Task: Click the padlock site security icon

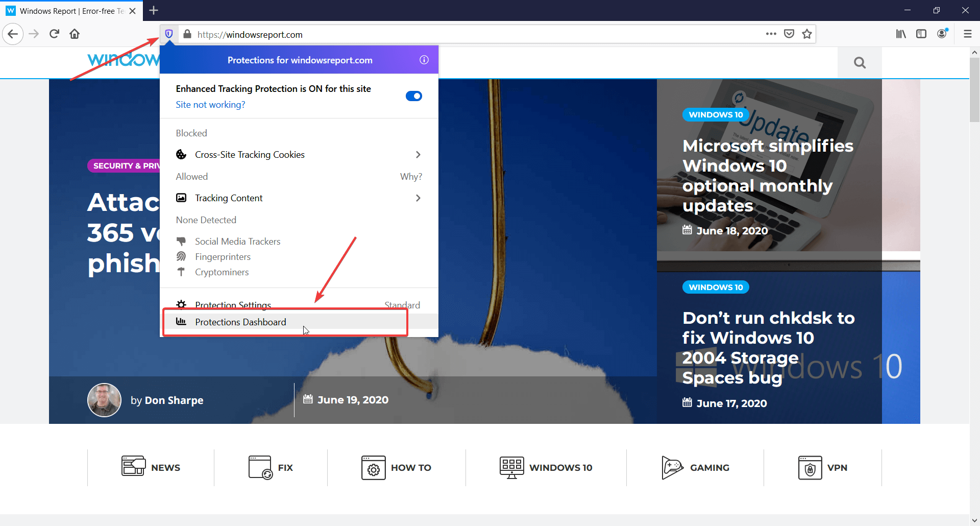Action: [x=187, y=34]
